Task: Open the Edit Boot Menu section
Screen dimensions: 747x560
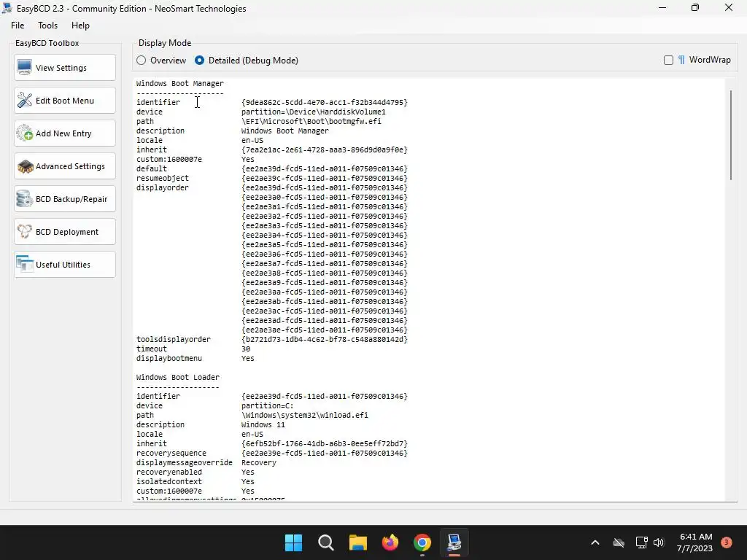Action: tap(65, 101)
